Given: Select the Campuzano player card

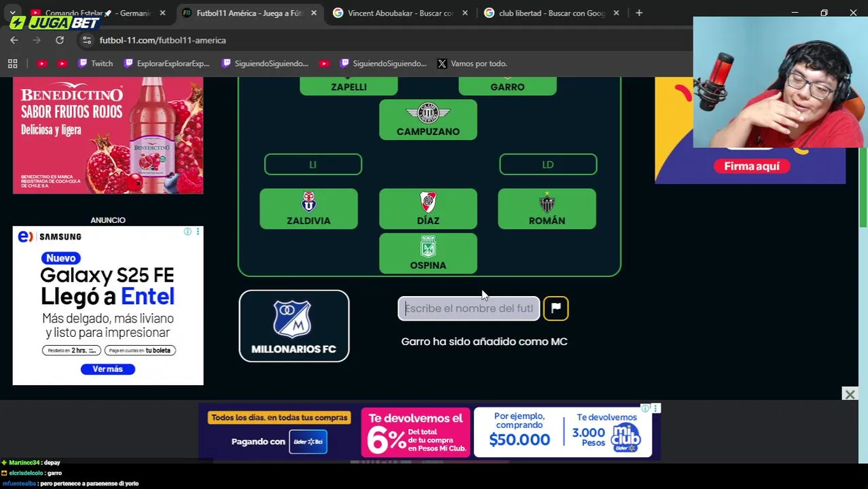Looking at the screenshot, I should [428, 120].
